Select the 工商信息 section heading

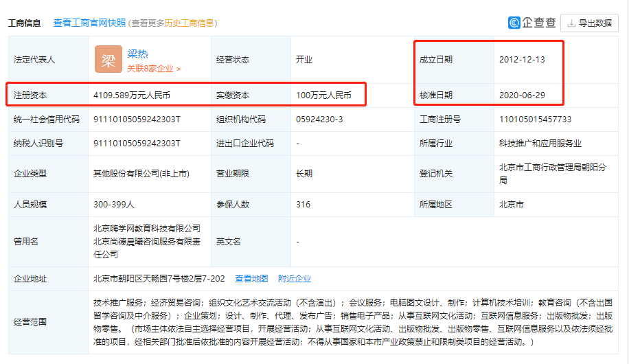point(26,23)
